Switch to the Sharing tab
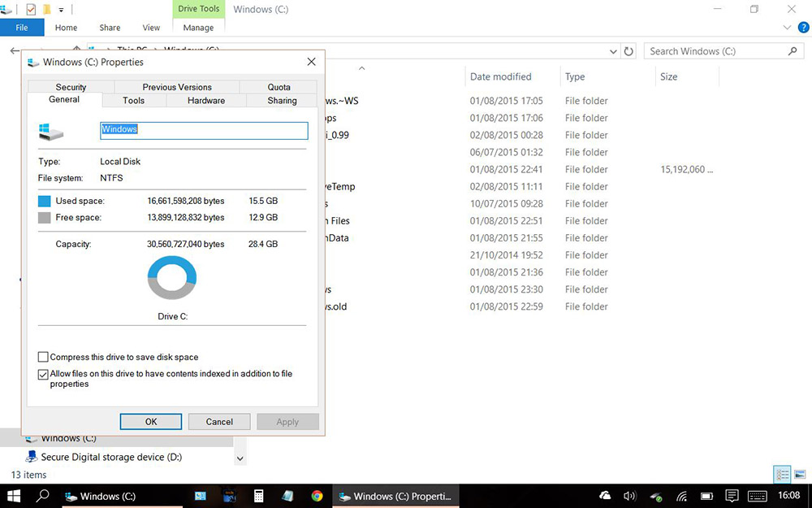The image size is (812, 508). point(282,101)
